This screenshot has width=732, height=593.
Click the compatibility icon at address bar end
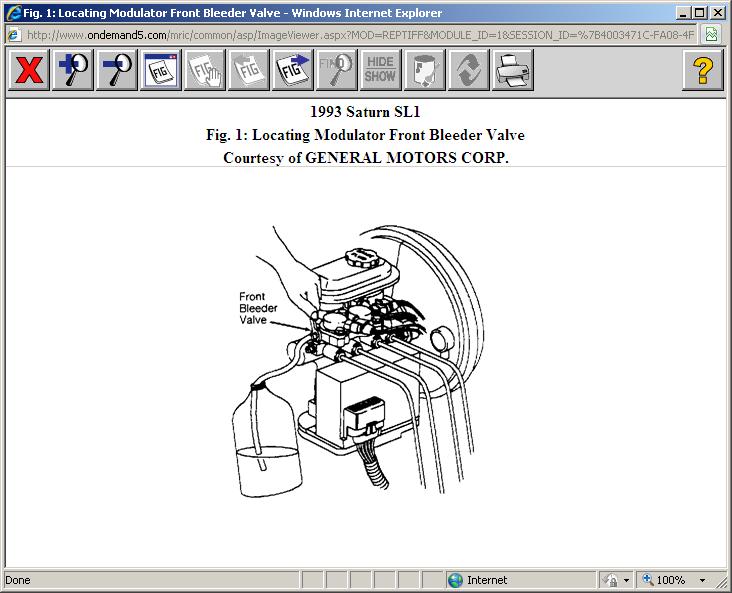point(711,35)
